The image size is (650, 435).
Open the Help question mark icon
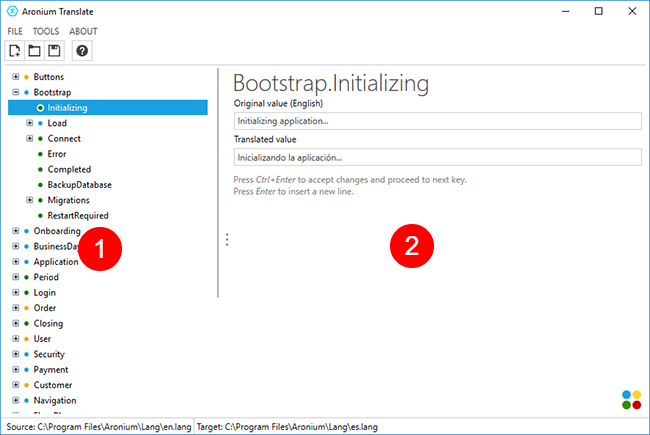(82, 51)
